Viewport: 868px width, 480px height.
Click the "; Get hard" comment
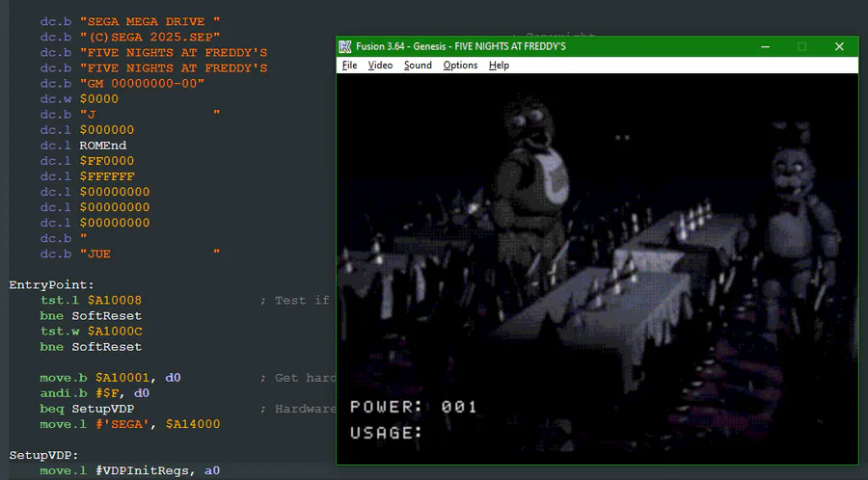pos(297,378)
